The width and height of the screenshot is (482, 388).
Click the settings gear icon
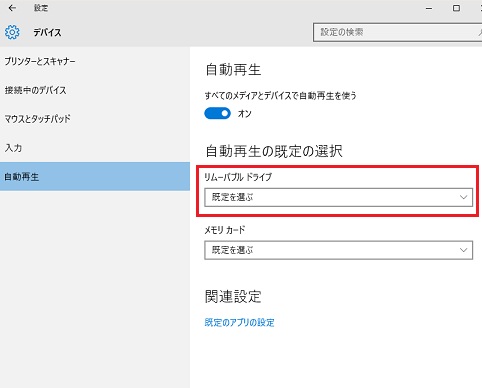pos(12,32)
